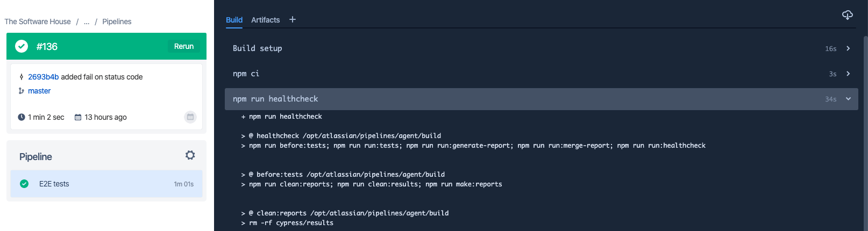This screenshot has width=868, height=231.
Task: Select the Build tab
Action: [234, 20]
